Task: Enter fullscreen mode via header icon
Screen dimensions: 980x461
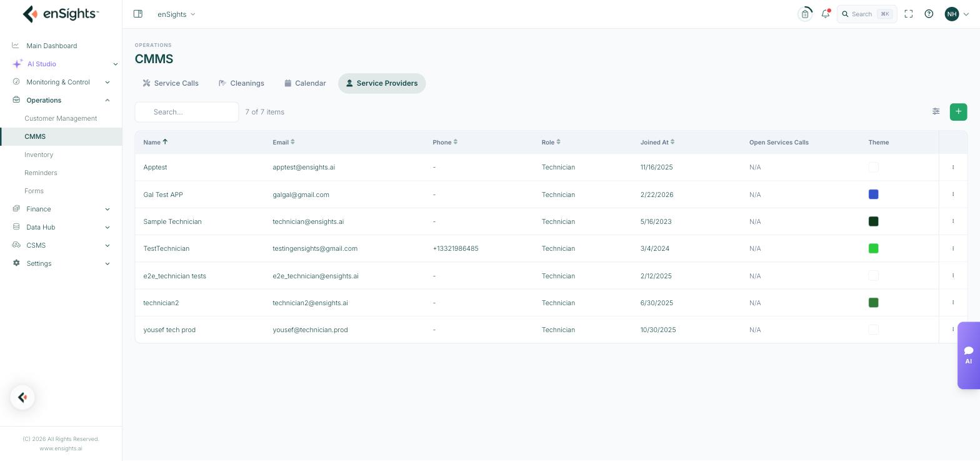Action: click(x=909, y=14)
